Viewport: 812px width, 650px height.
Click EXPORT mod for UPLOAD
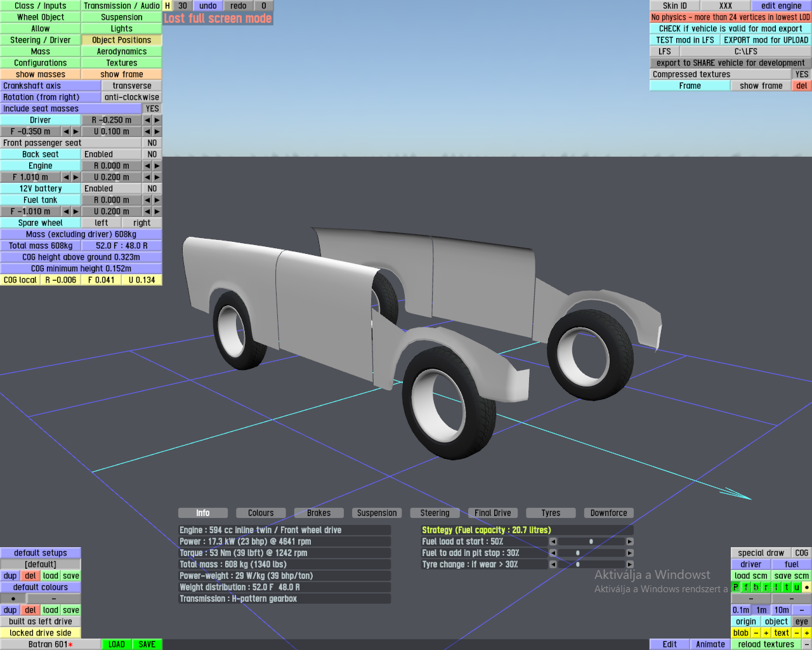(766, 40)
